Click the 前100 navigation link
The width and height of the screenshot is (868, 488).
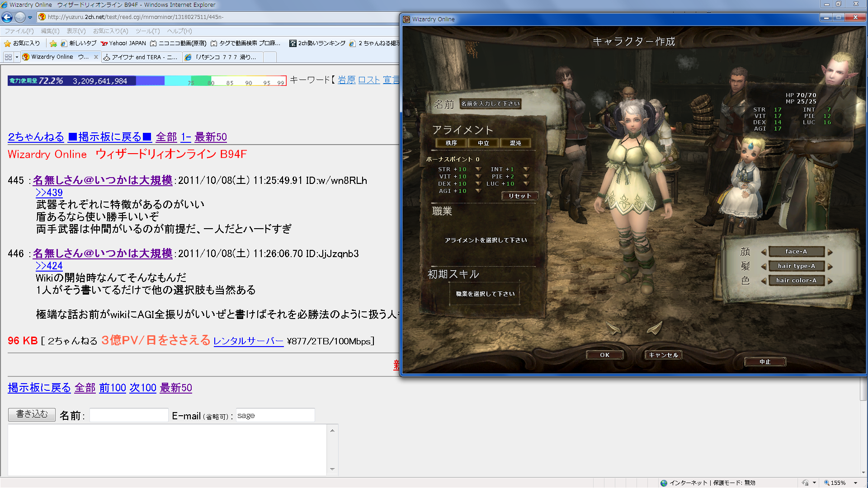coord(113,388)
